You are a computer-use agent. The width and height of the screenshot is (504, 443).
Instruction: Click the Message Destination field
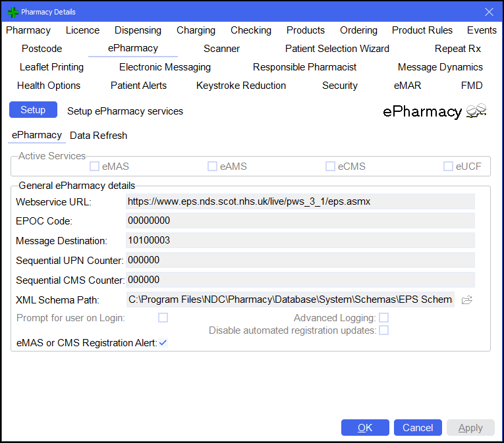coord(300,241)
